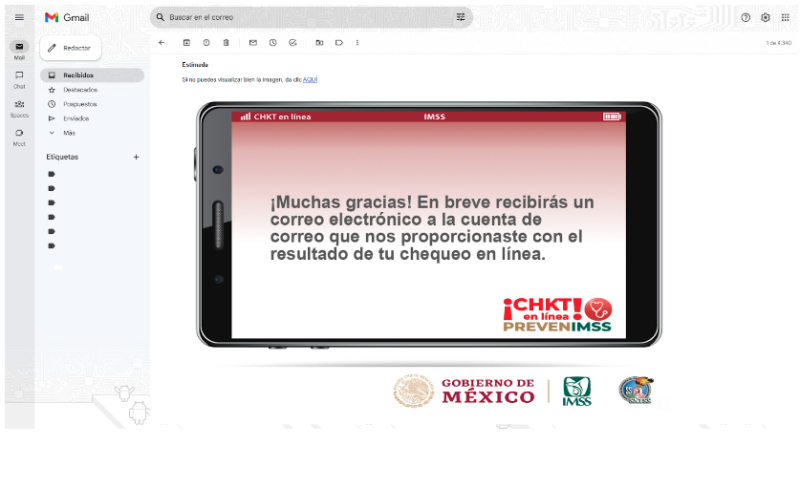
Task: Report this email as spam
Action: tap(206, 43)
